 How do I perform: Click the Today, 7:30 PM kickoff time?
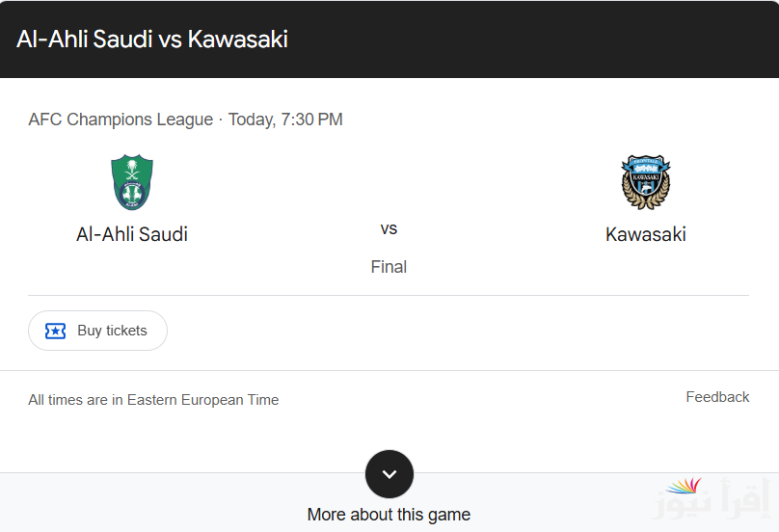click(285, 120)
